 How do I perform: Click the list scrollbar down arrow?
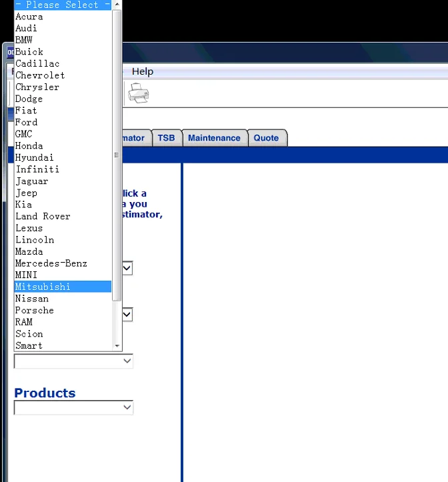click(x=117, y=346)
